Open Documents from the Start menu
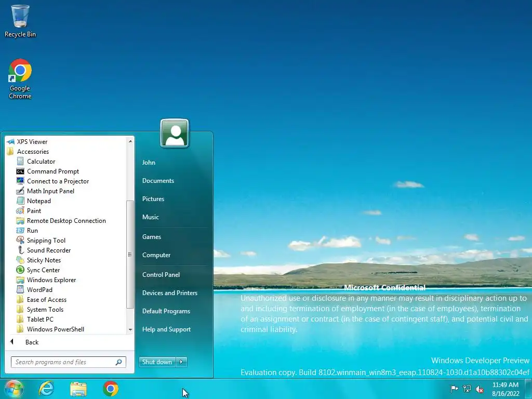 [x=158, y=181]
